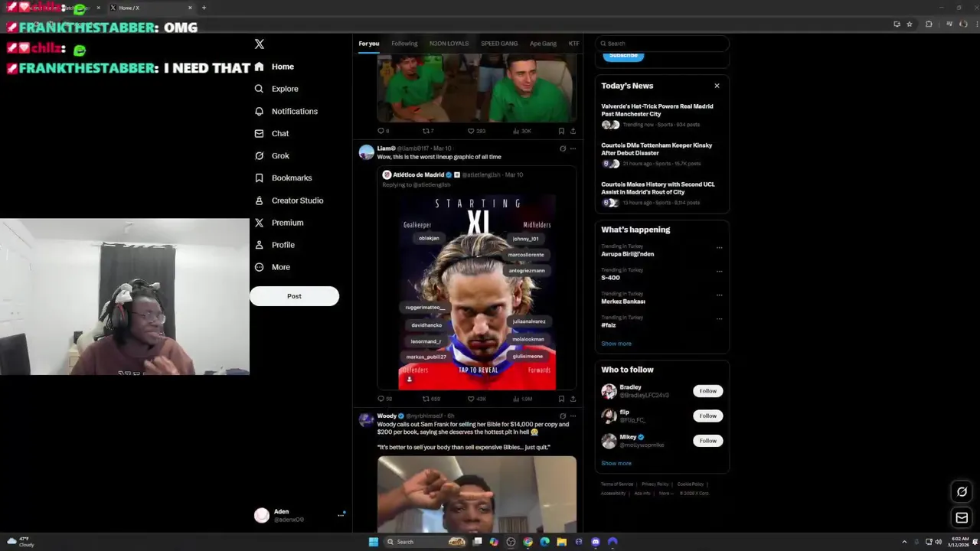
Task: Bookmark the top green-shirt video post
Action: click(x=561, y=131)
